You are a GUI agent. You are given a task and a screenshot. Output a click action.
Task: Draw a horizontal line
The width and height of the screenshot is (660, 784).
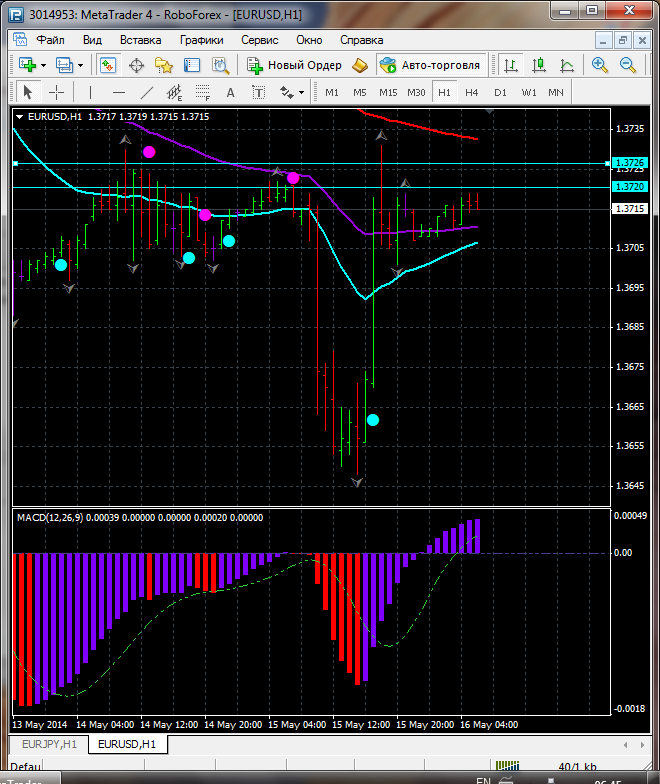[x=118, y=92]
